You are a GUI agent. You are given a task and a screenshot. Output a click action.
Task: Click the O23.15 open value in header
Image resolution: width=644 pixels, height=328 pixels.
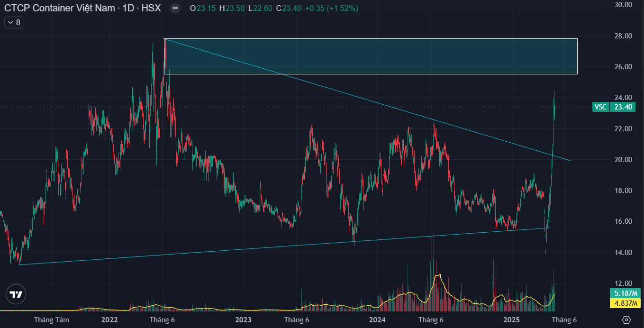click(x=203, y=8)
